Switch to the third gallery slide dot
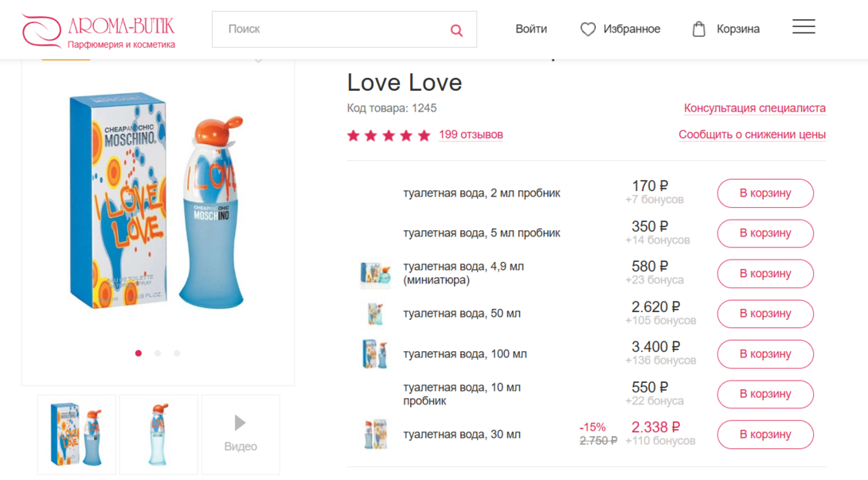The image size is (868, 480). [x=177, y=353]
